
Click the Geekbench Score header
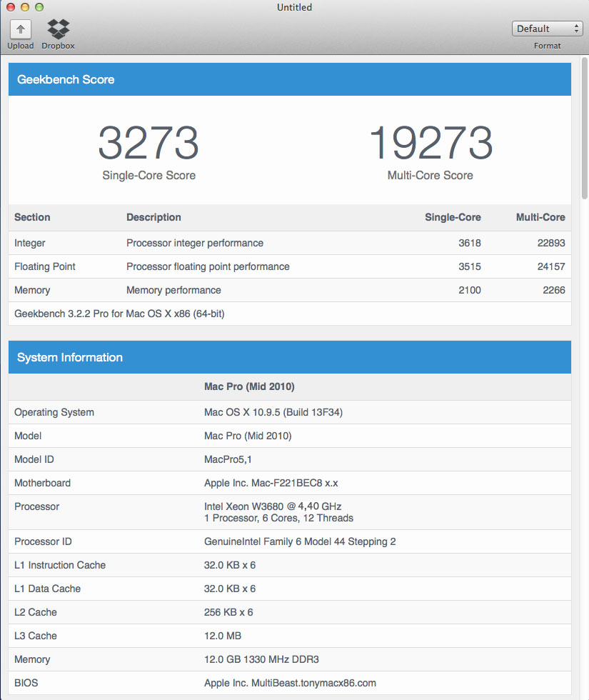(290, 79)
